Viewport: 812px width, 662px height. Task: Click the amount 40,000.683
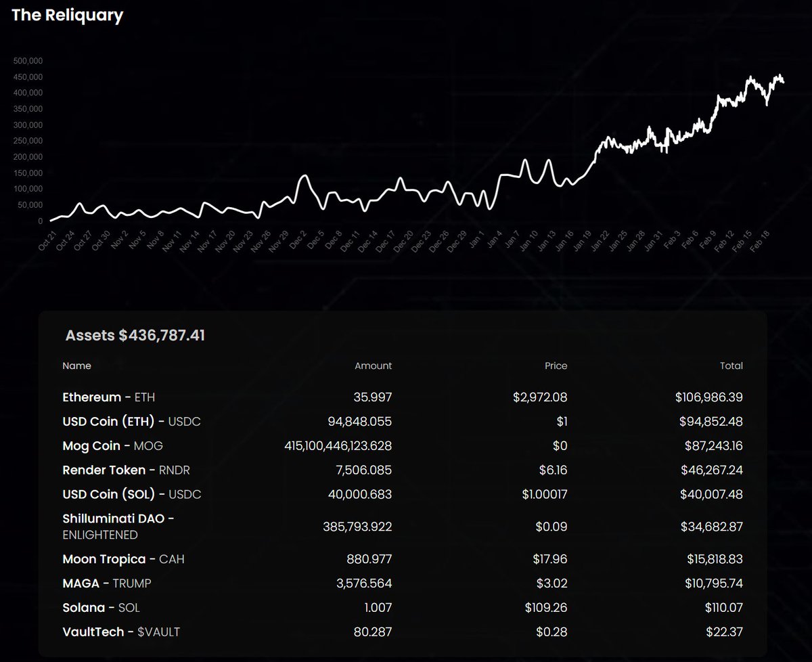[360, 494]
